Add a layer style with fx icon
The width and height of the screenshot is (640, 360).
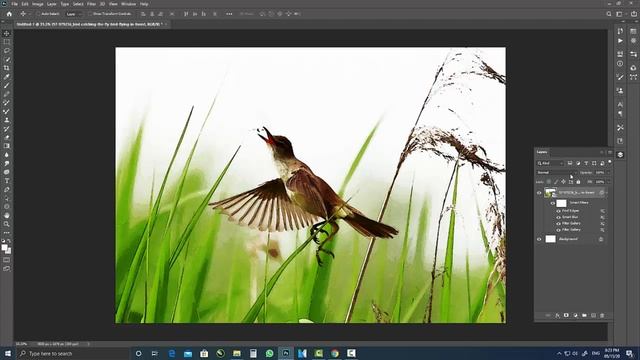557,316
